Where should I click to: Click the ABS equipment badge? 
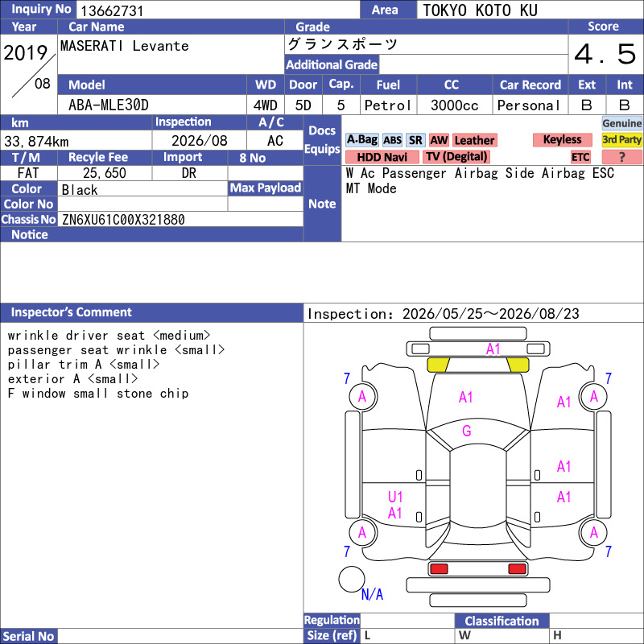[392, 140]
